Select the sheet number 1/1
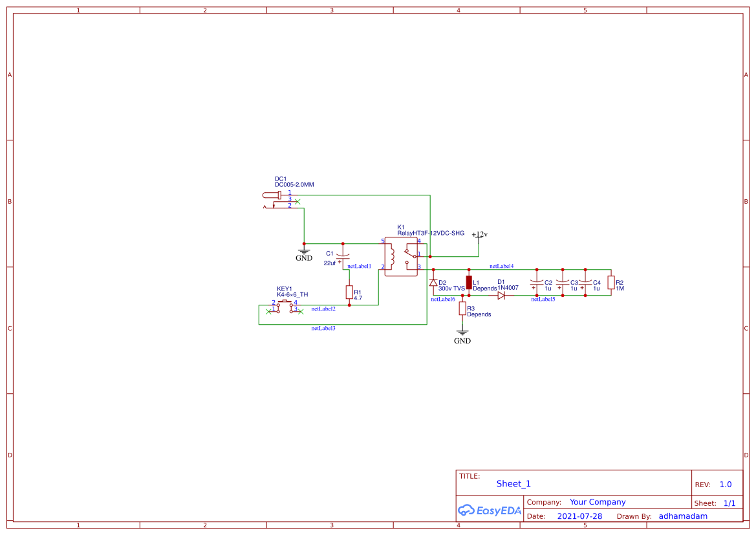Image resolution: width=756 pixels, height=535 pixels. coord(729,503)
